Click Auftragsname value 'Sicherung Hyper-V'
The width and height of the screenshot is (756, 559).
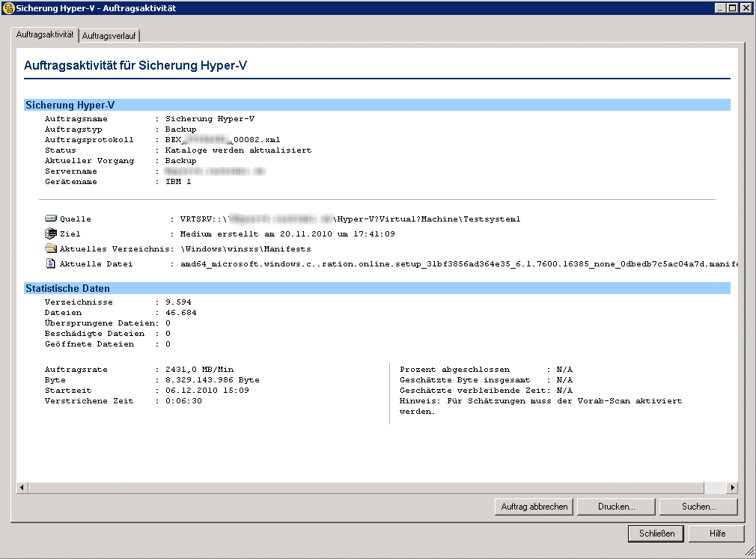coord(210,119)
